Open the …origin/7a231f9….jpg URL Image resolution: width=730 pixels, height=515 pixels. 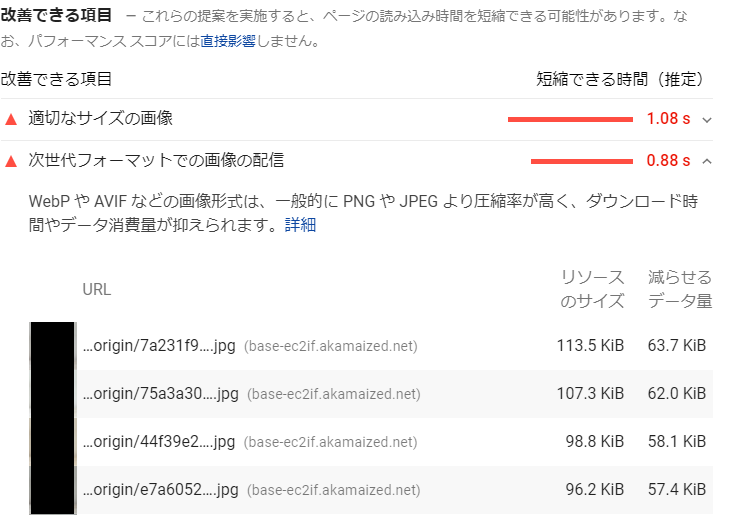[159, 346]
